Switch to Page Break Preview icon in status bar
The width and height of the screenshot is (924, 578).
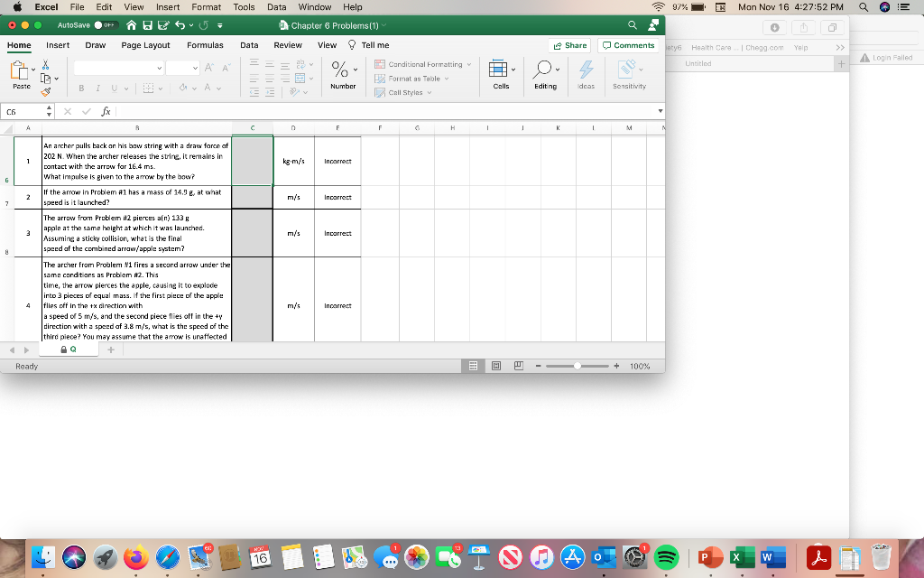point(519,367)
